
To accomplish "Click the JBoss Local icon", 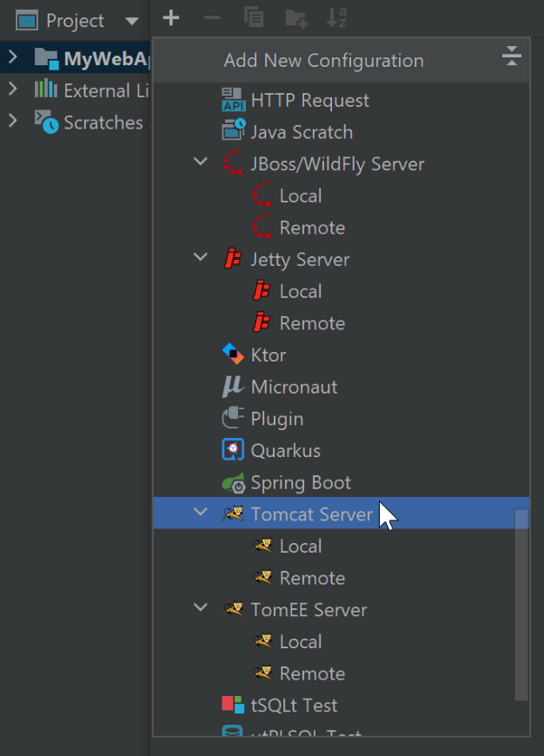I will click(x=262, y=195).
